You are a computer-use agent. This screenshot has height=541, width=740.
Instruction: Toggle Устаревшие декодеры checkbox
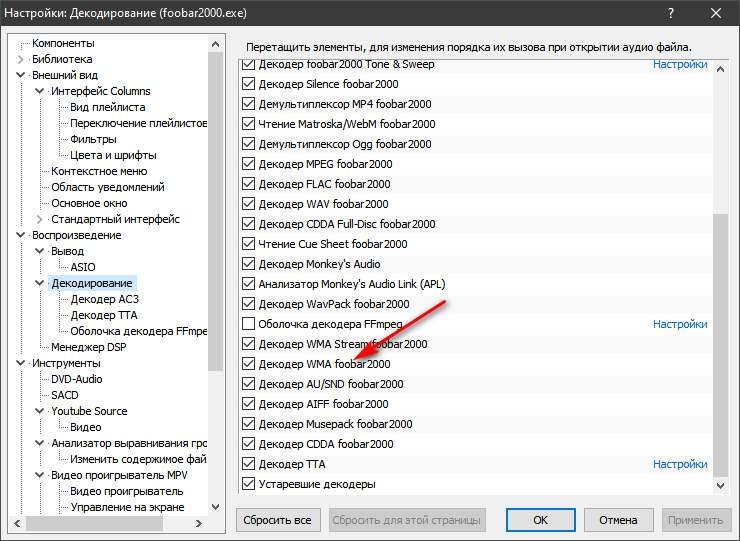[x=249, y=484]
